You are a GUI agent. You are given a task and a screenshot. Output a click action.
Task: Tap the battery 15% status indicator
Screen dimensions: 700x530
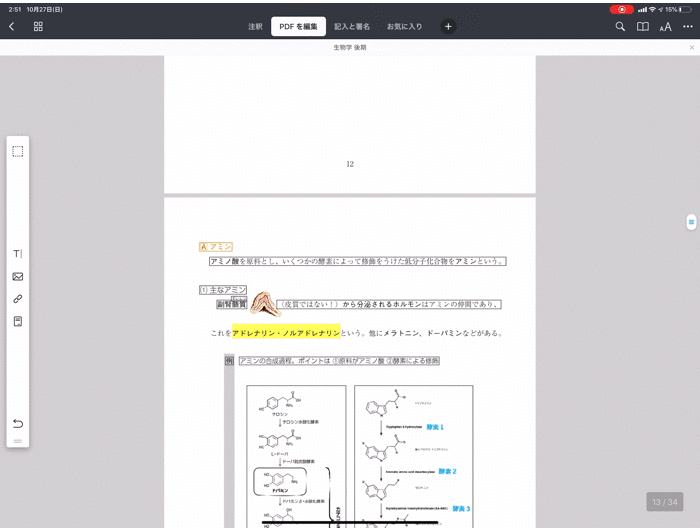click(x=679, y=9)
